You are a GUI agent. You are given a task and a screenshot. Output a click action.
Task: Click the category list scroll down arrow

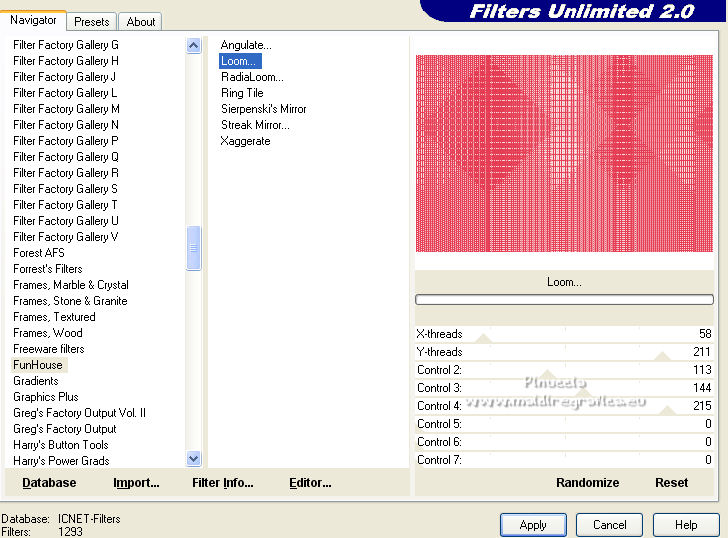tap(194, 459)
